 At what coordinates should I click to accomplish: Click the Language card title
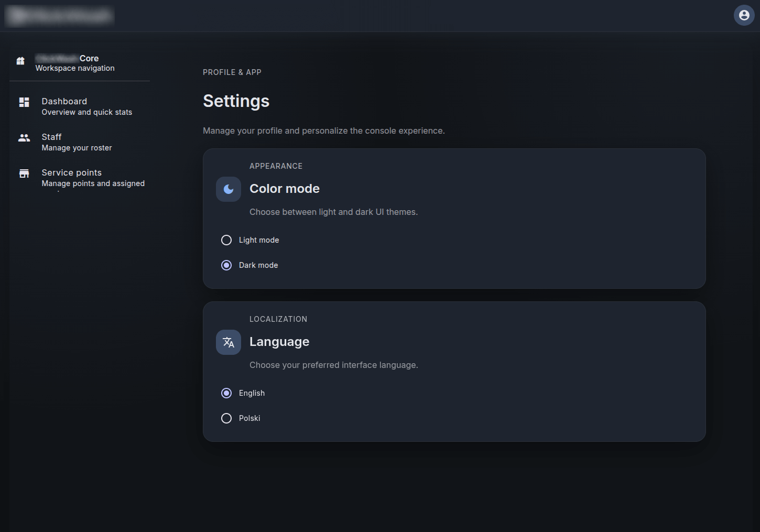tap(279, 342)
